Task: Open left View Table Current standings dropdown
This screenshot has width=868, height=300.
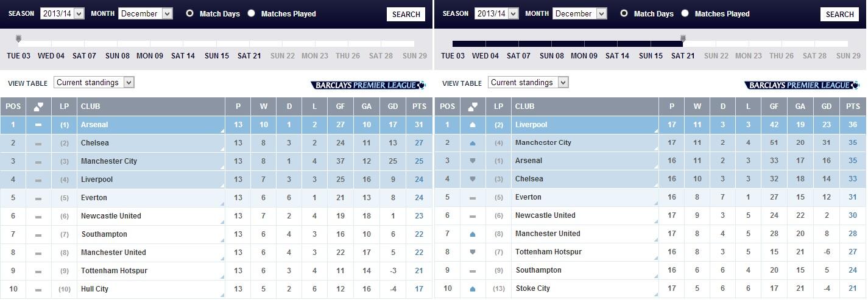Action: [x=94, y=83]
